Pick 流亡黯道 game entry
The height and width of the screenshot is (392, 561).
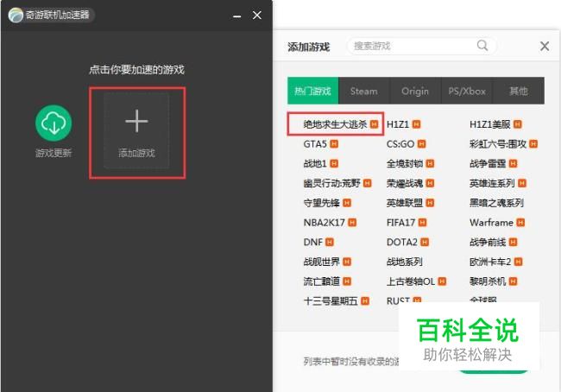coord(322,281)
